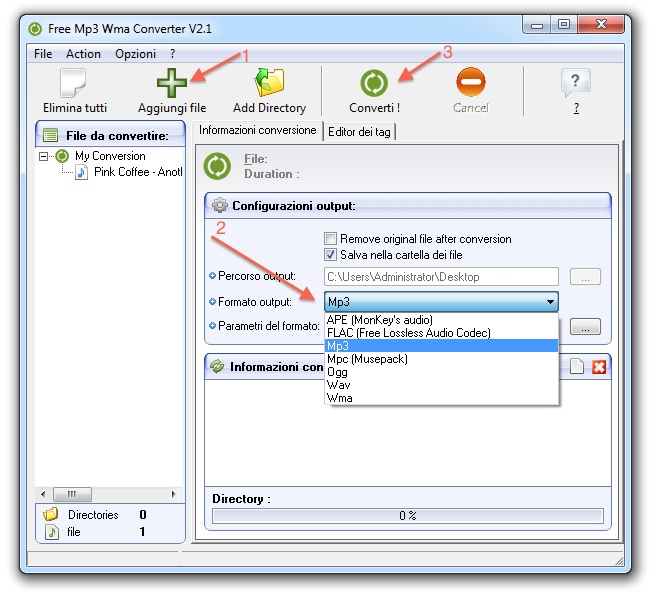
Task: Choose FLAC (Free Lossless Audio Codec) option
Action: [442, 333]
